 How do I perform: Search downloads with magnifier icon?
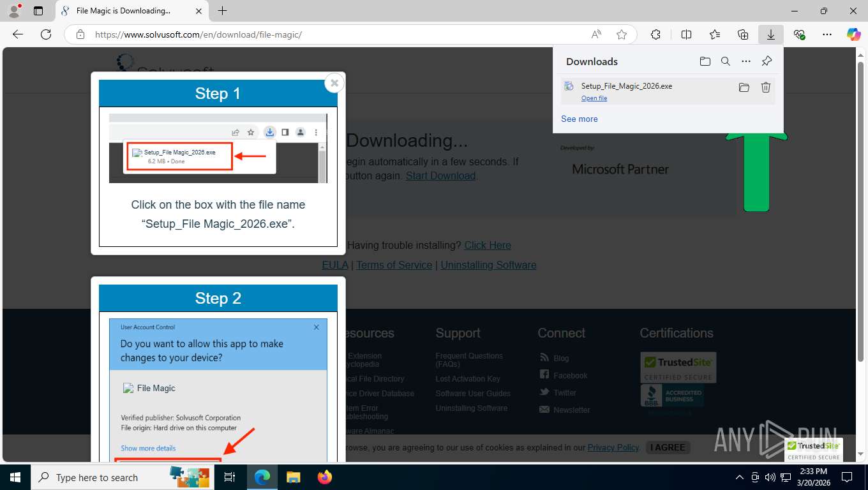pyautogui.click(x=726, y=61)
